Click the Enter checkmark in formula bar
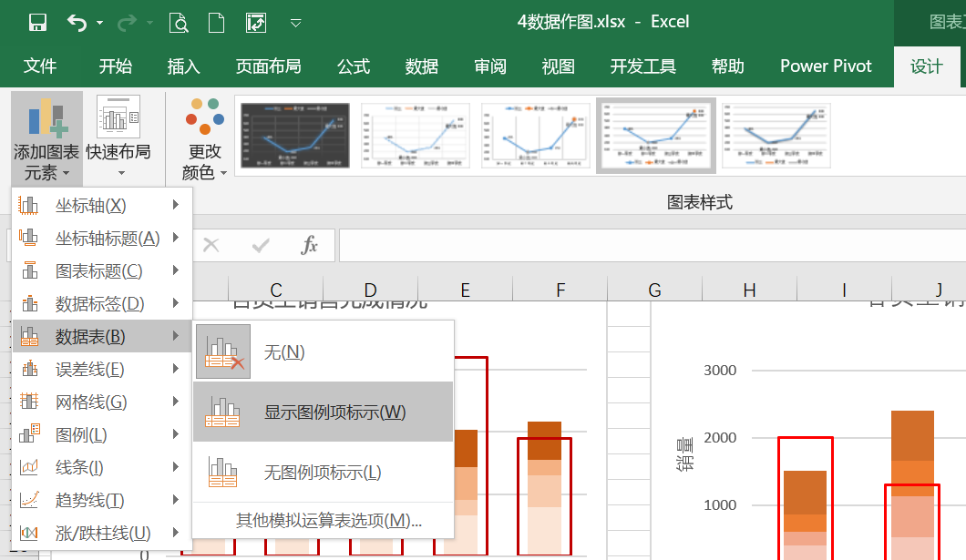This screenshot has width=966, height=560. tap(261, 246)
